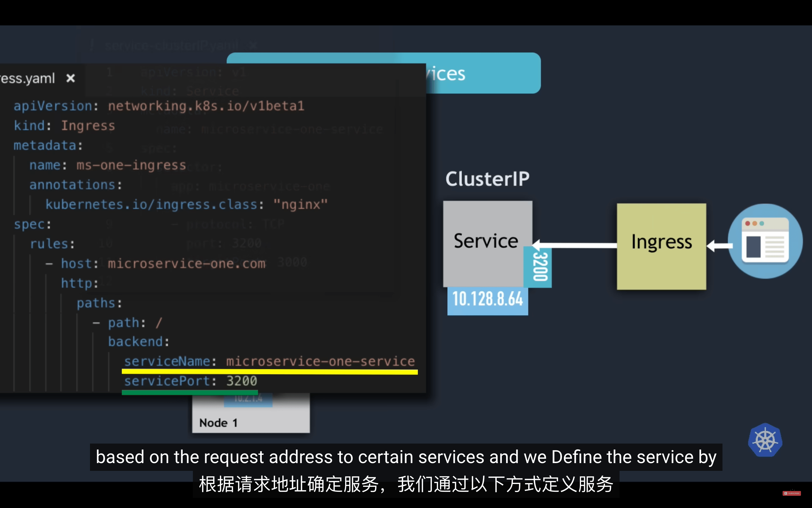Click the 'kubernetes.io/ingress.class' annotation key
Screen dimensions: 812x508
pos(152,205)
